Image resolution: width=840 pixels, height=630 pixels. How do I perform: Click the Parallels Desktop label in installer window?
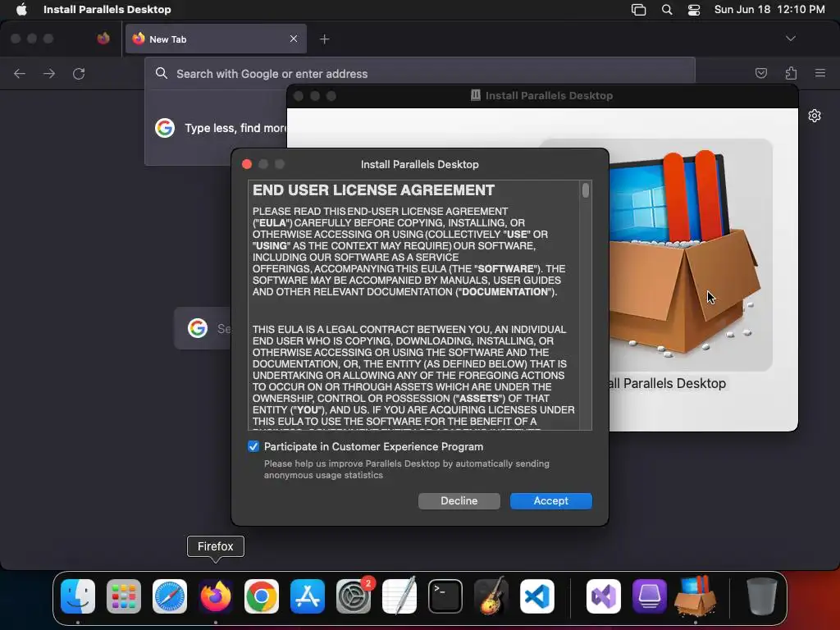coord(668,384)
